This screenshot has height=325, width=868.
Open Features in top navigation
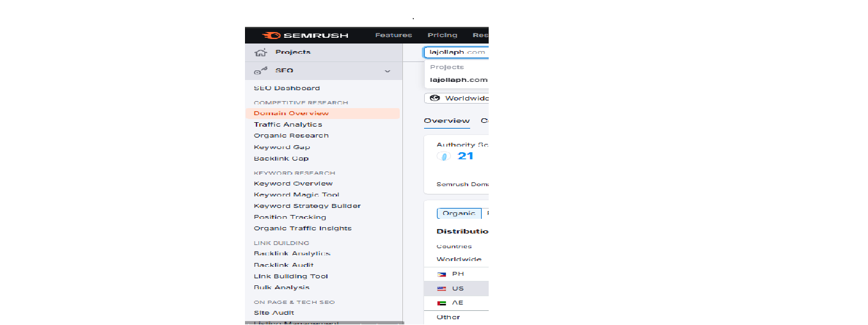click(x=393, y=35)
